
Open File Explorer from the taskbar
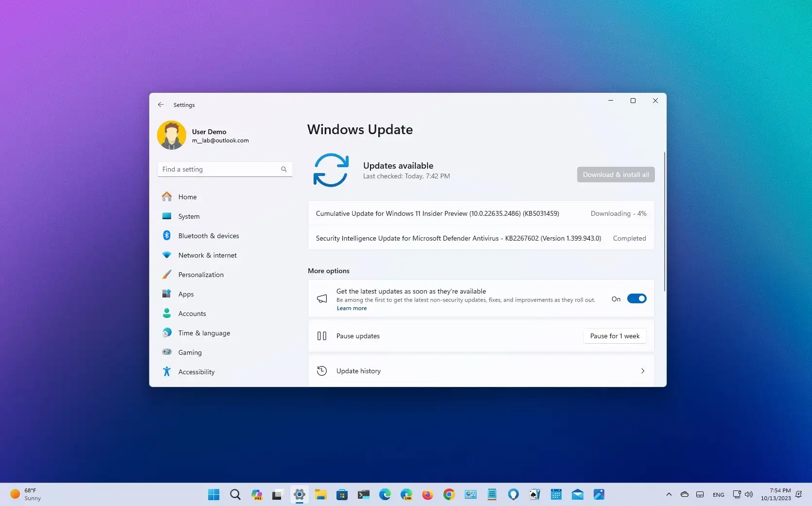click(320, 494)
